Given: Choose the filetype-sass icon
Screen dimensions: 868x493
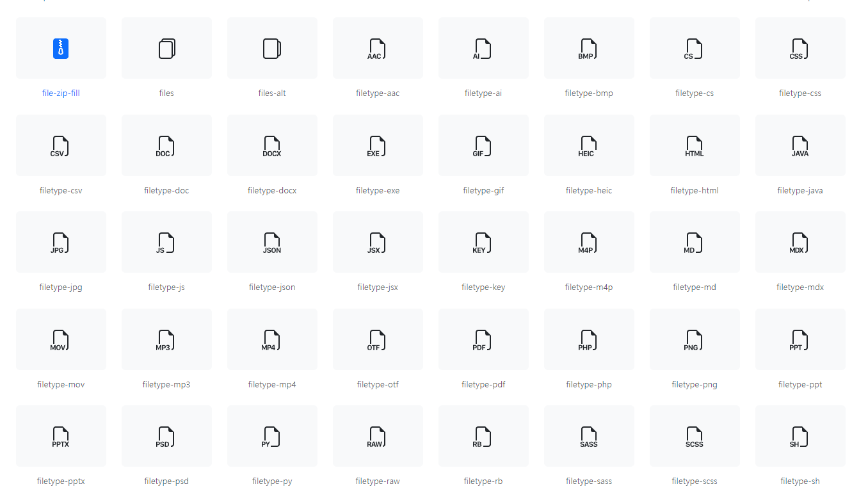Looking at the screenshot, I should (x=589, y=437).
